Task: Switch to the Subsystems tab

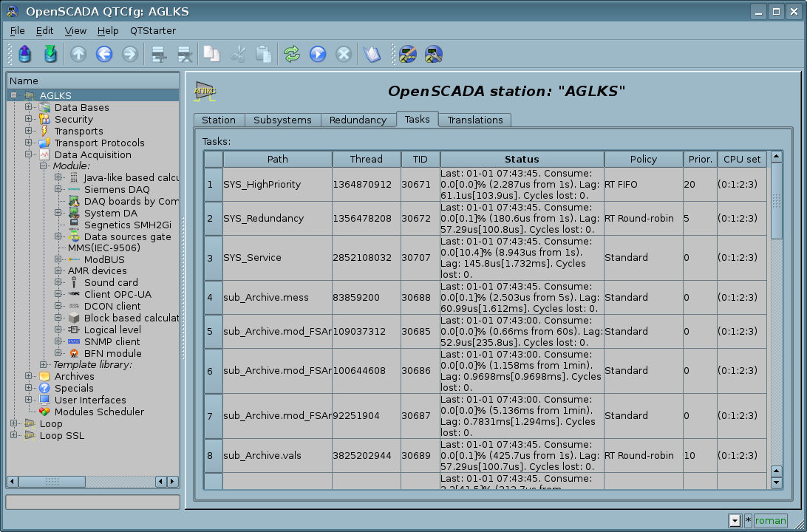Action: pyautogui.click(x=282, y=120)
